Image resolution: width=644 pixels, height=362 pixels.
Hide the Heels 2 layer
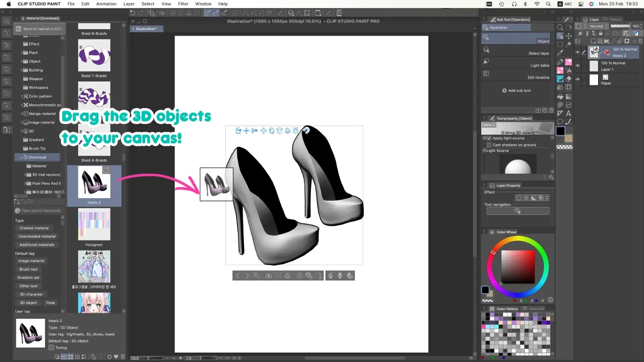click(x=578, y=52)
